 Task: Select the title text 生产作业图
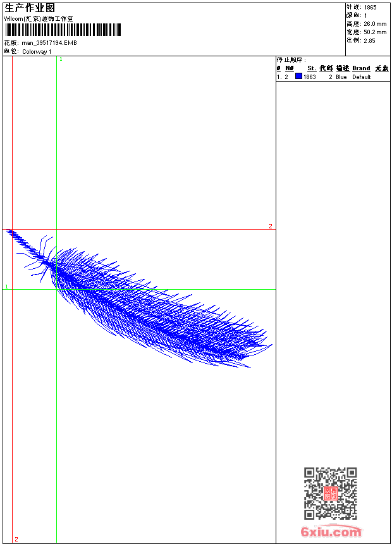[x=30, y=8]
